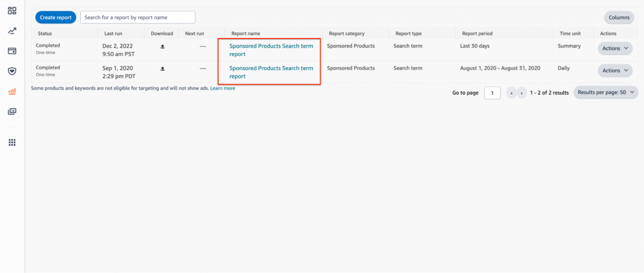The height and width of the screenshot is (273, 644).
Task: Click the Sep 1, 2020 last run cell
Action: point(118,72)
